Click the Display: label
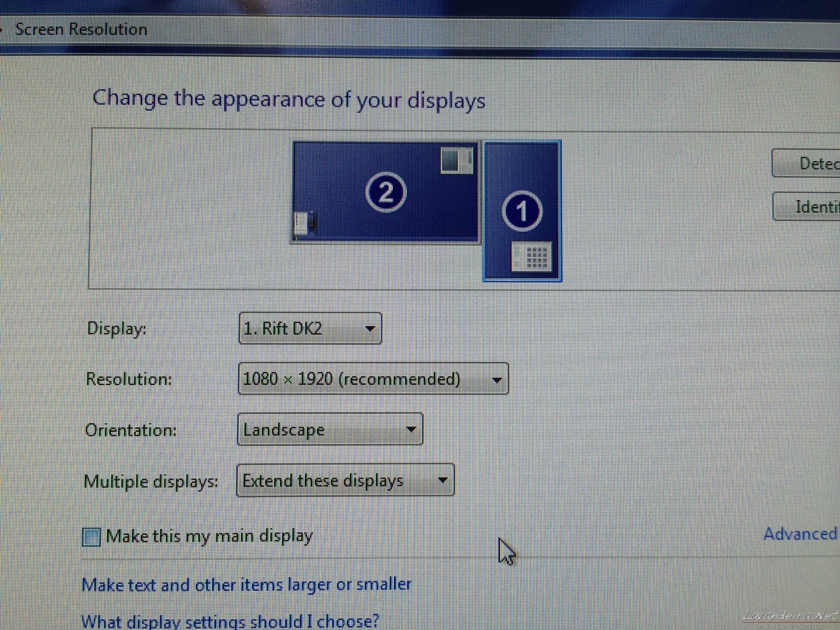The height and width of the screenshot is (630, 840). pyautogui.click(x=116, y=329)
